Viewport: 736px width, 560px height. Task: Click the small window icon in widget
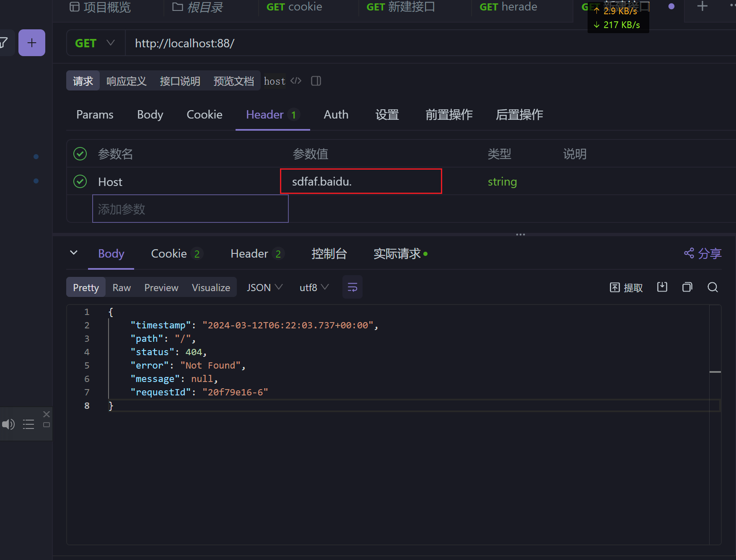coord(47,425)
